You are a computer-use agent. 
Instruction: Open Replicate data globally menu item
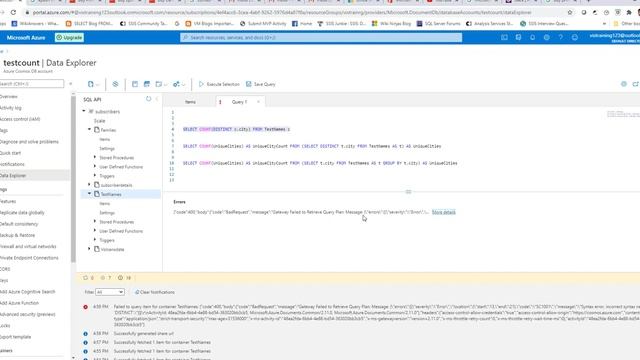click(x=22, y=213)
